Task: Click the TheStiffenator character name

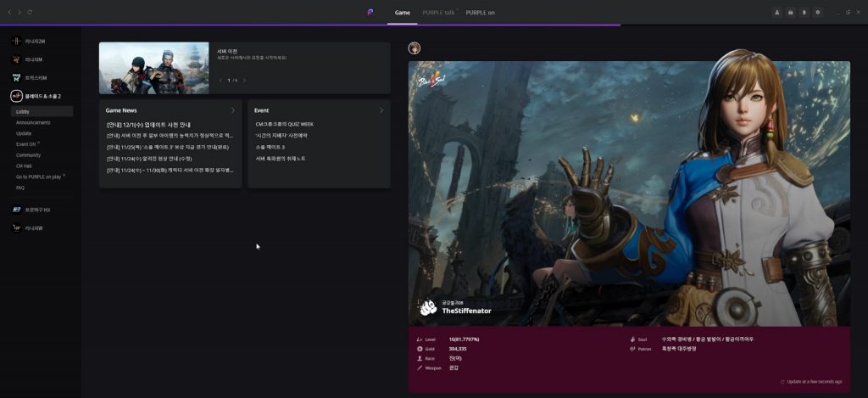Action: [x=466, y=311]
